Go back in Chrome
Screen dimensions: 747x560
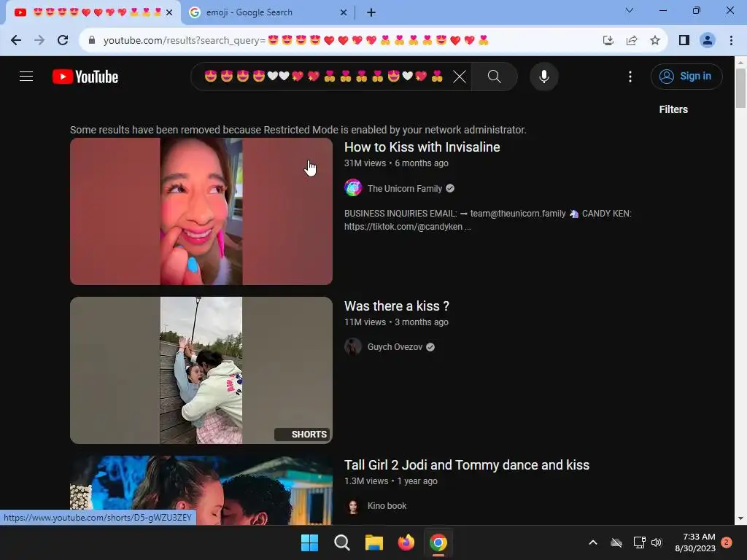(x=16, y=41)
